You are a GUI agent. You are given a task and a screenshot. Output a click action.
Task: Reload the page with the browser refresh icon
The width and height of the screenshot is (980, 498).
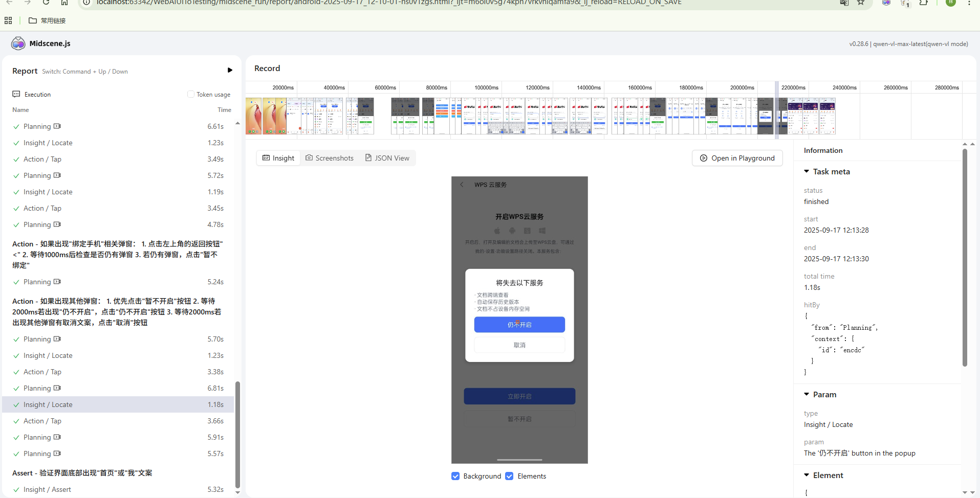tap(46, 3)
